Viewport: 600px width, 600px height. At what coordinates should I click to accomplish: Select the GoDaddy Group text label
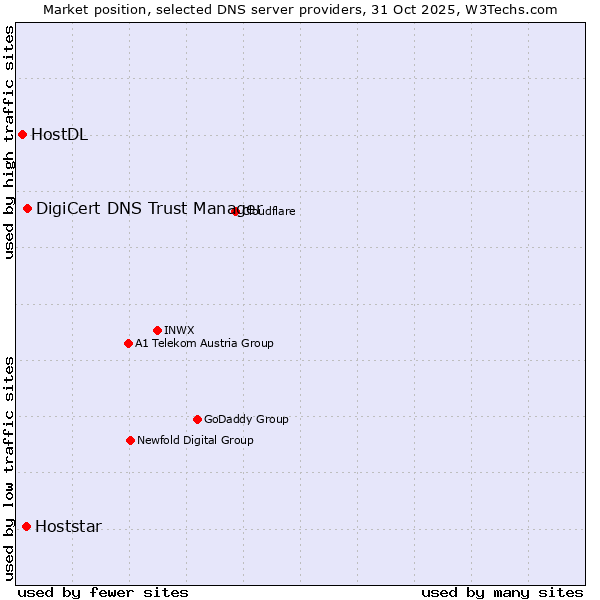coord(246,419)
